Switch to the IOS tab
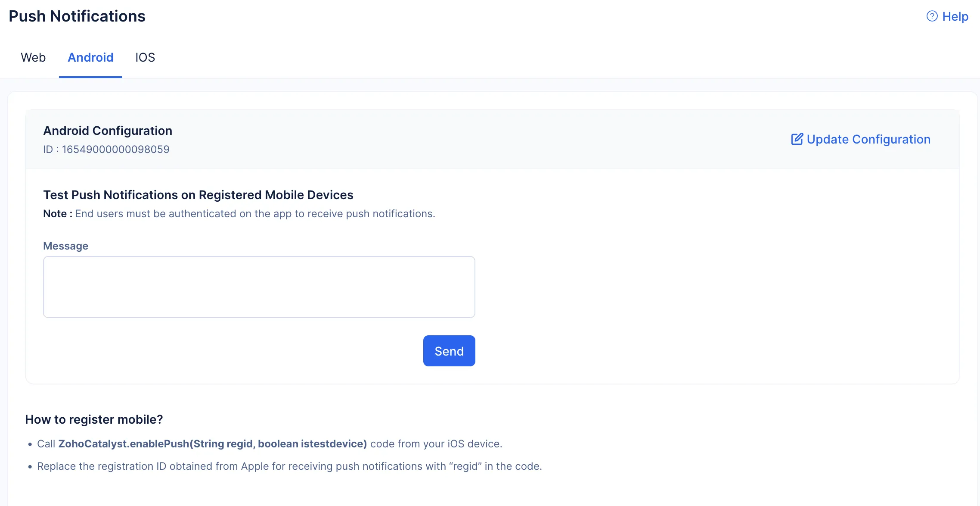The image size is (980, 506). tap(145, 57)
